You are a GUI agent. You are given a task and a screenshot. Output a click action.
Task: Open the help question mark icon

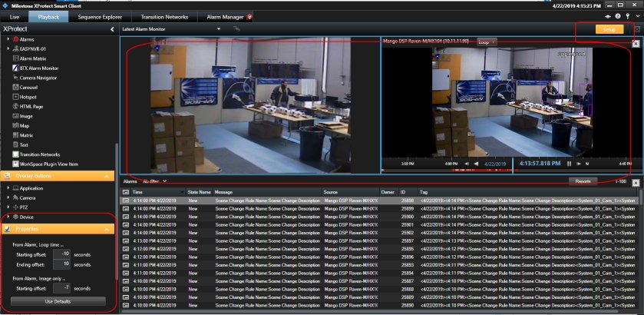tap(618, 16)
